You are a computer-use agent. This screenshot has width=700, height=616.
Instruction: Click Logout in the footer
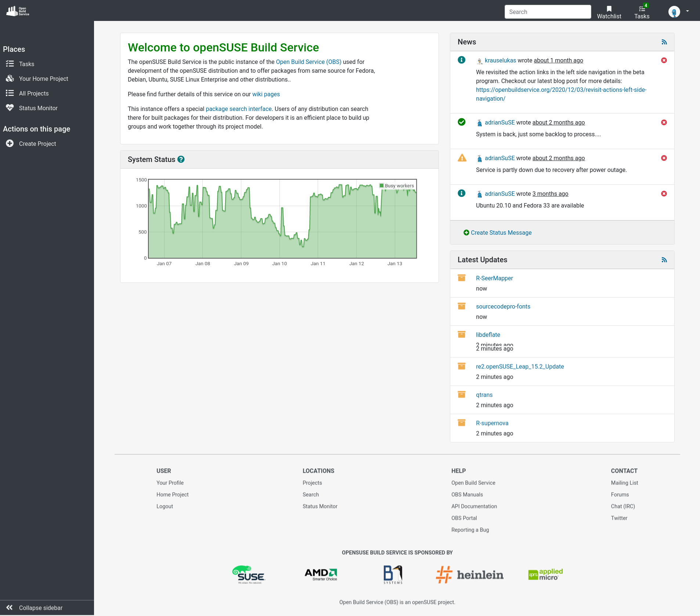[164, 506]
